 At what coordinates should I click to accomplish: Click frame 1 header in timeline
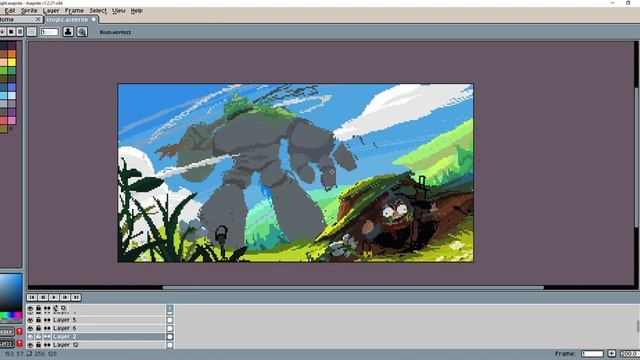coord(170,309)
